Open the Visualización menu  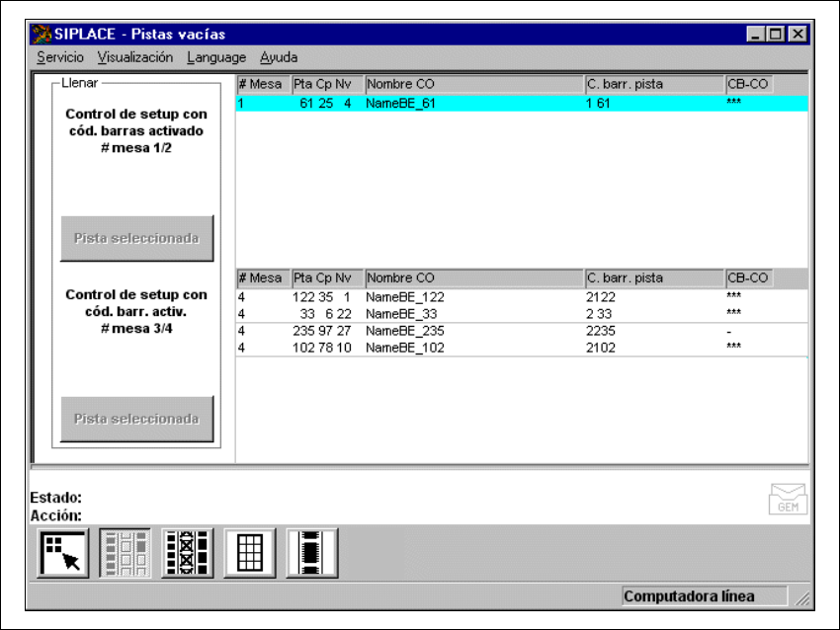tap(135, 57)
